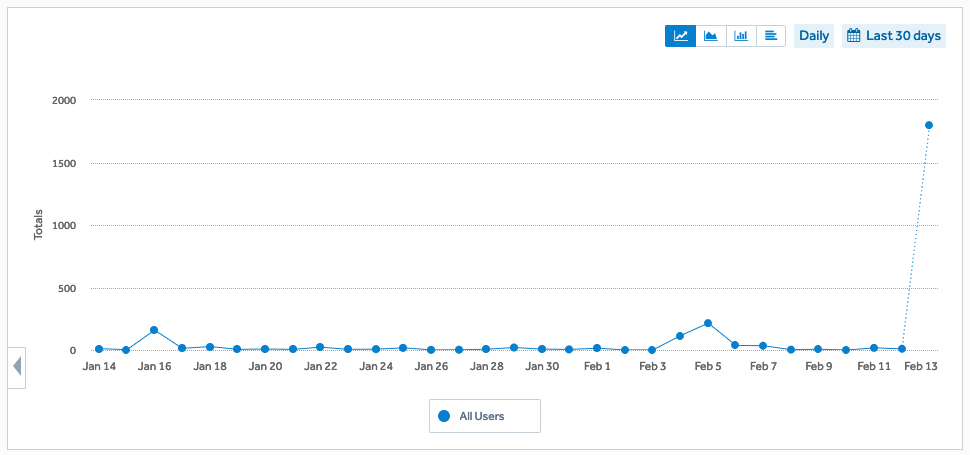Select the line chart view icon
The height and width of the screenshot is (455, 970).
[x=680, y=36]
